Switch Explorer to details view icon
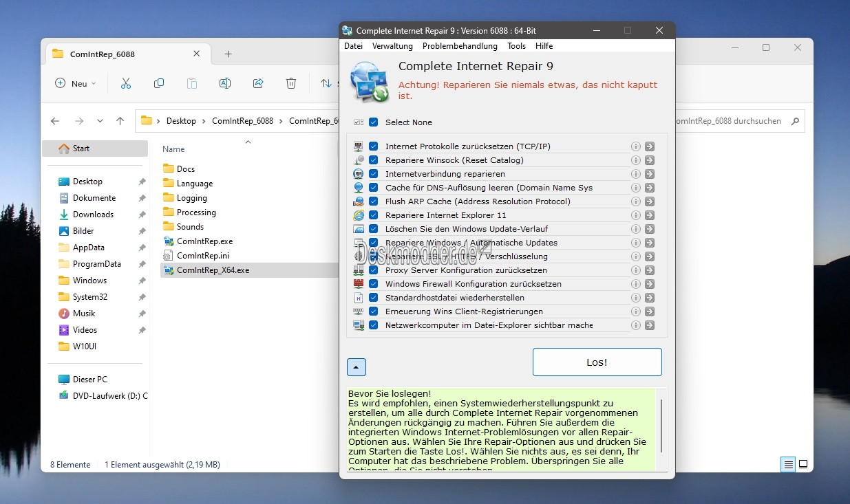The height and width of the screenshot is (504, 850). pos(788,465)
